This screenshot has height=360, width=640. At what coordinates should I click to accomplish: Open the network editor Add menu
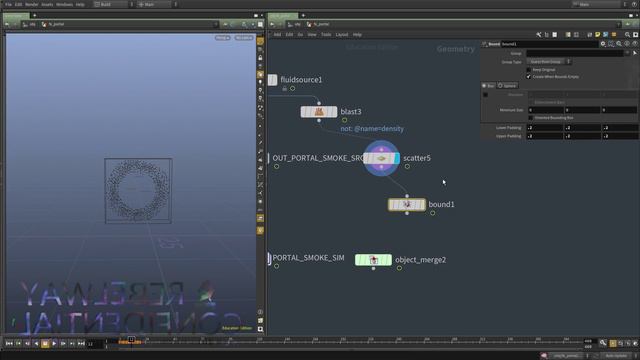(x=277, y=35)
